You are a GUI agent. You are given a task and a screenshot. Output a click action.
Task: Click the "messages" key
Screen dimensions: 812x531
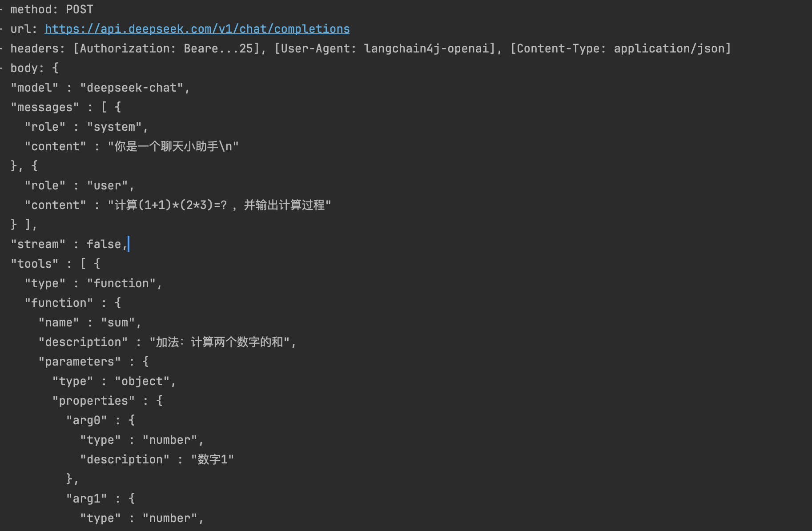pos(44,107)
